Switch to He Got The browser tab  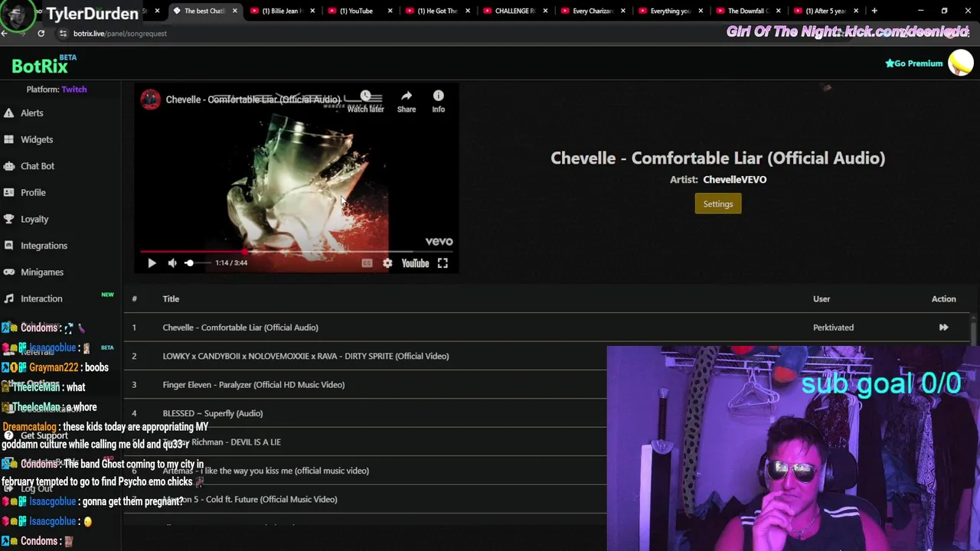tap(437, 11)
